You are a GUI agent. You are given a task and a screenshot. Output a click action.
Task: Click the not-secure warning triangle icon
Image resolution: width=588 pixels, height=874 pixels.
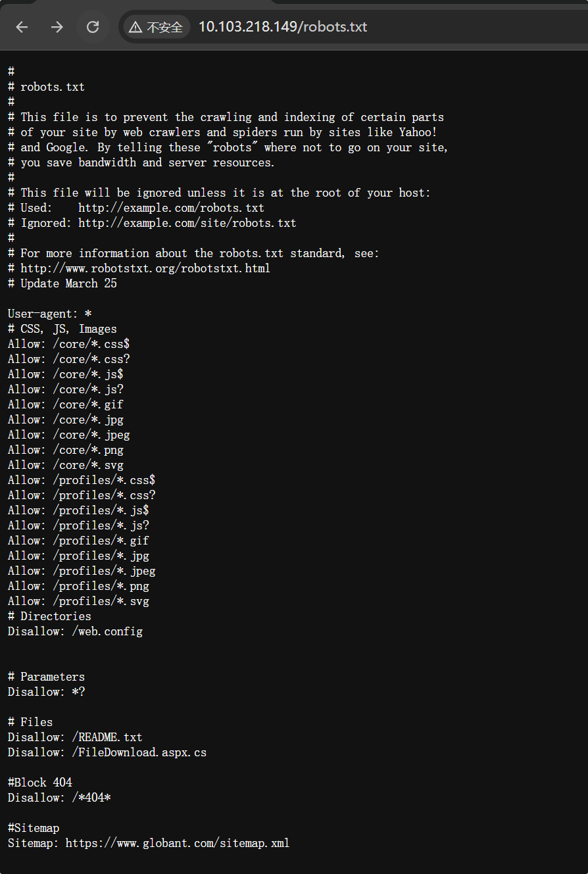coord(135,27)
